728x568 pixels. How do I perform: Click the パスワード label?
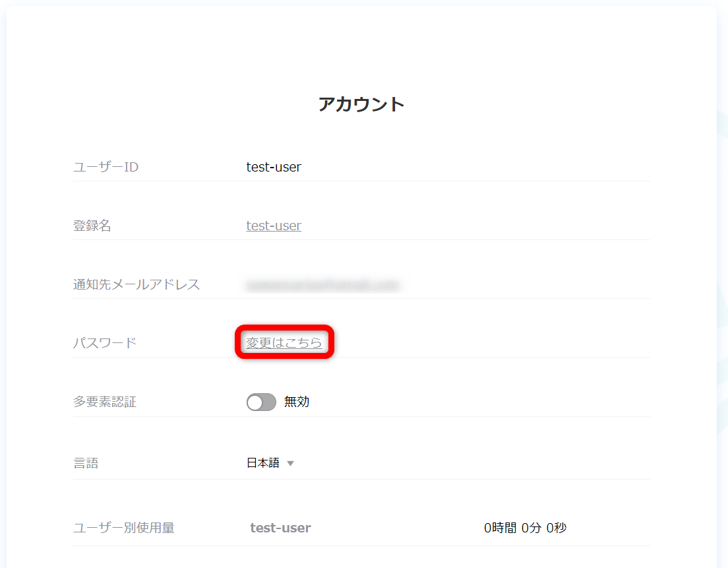coord(105,343)
